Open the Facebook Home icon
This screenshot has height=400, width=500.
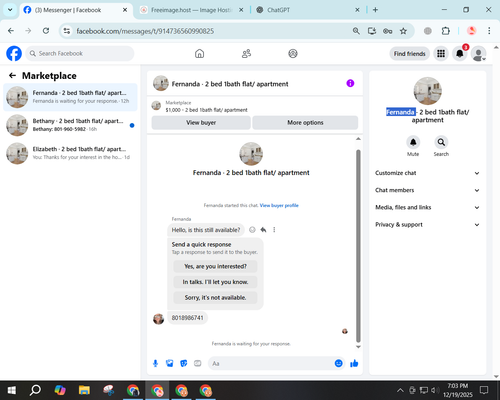[199, 53]
